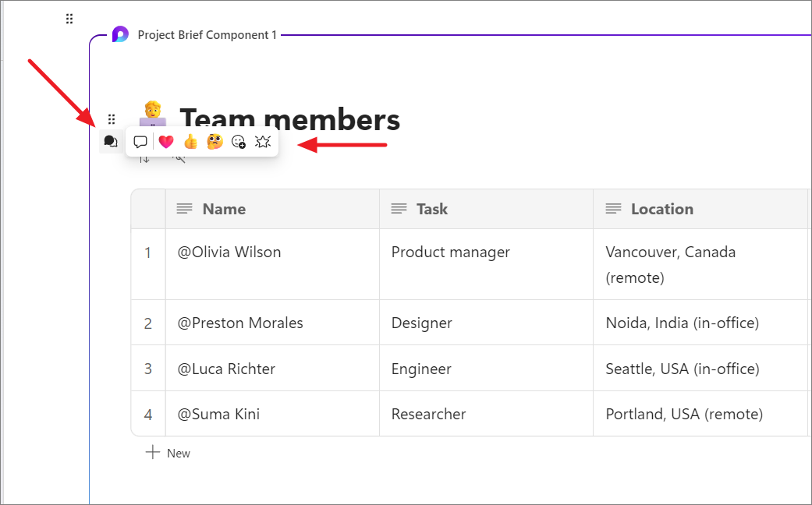
Task: Click the top-left page drag handle
Action: pyautogui.click(x=69, y=19)
